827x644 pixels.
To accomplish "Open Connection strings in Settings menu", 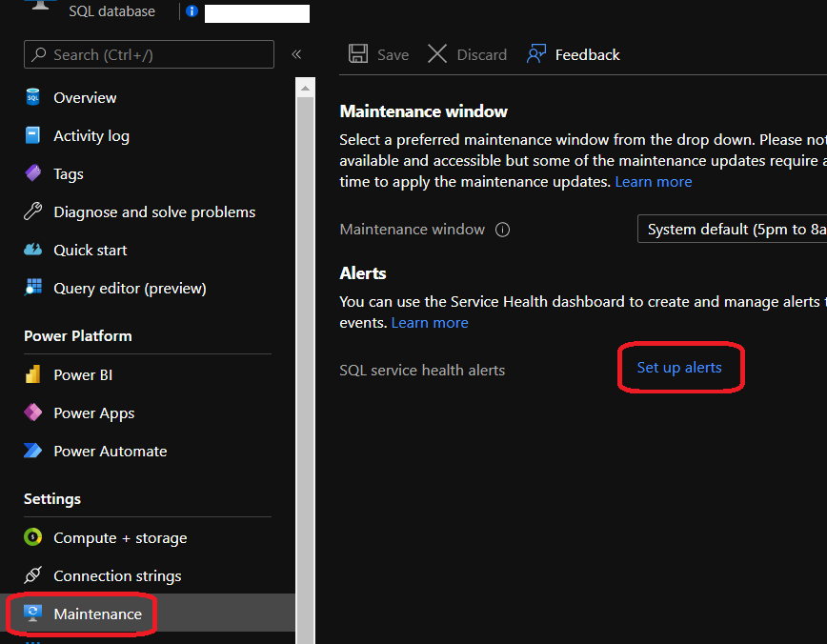I will click(116, 576).
